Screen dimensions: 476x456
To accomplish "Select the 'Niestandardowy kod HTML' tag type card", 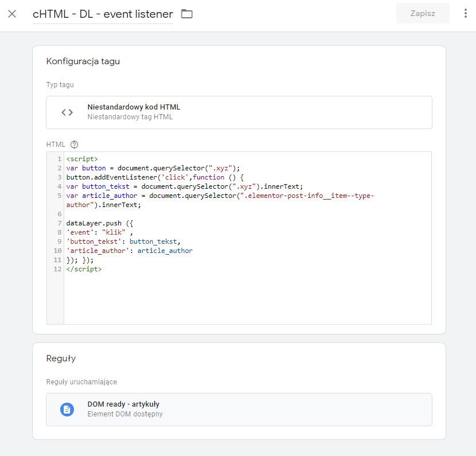I will tap(239, 112).
